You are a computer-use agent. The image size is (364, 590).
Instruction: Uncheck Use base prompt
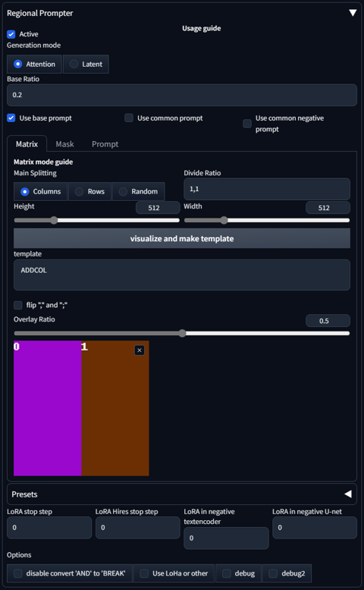[11, 118]
